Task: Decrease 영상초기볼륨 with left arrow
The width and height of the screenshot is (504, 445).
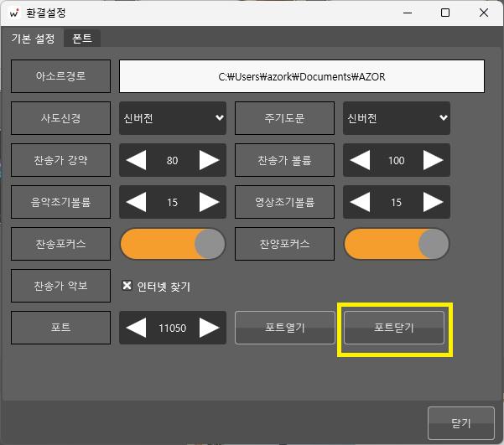Action: tap(361, 202)
